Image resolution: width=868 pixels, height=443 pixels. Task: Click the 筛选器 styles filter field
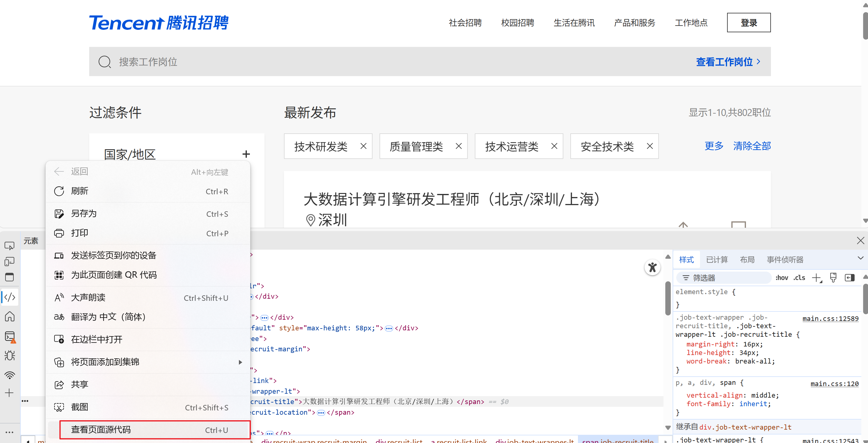click(x=724, y=278)
